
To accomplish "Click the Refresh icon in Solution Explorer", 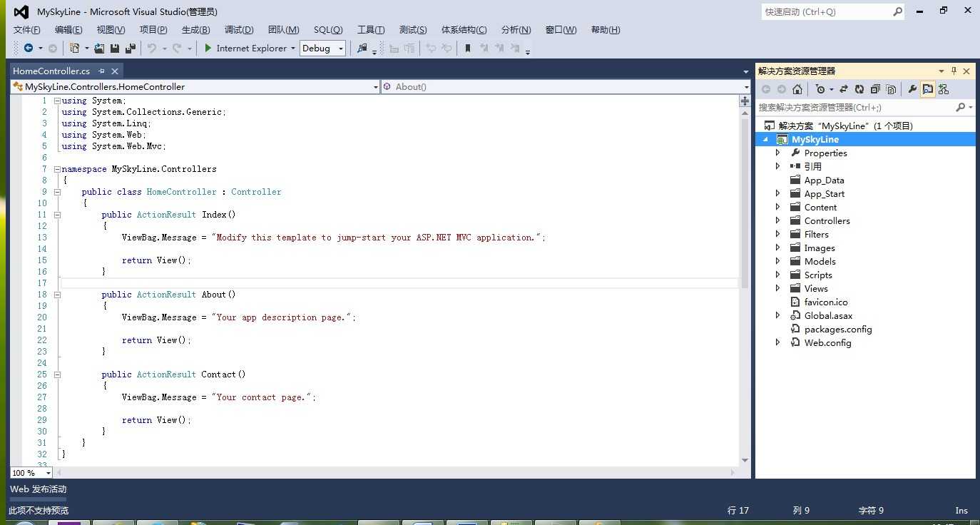I will pyautogui.click(x=859, y=89).
